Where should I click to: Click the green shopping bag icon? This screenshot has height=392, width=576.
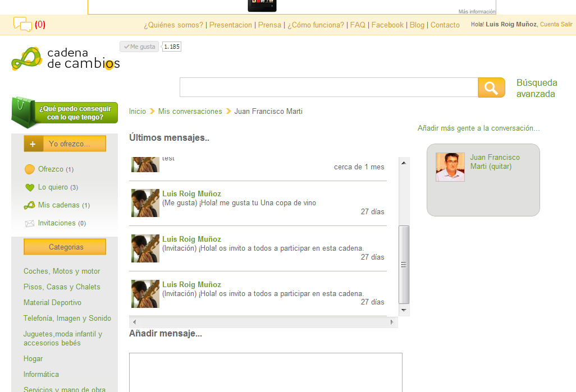[x=24, y=112]
